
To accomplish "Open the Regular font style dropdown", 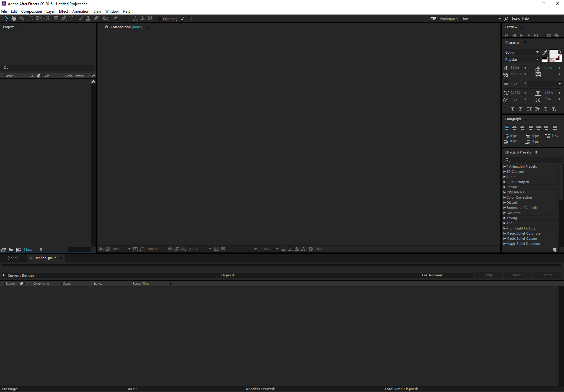I will (522, 60).
